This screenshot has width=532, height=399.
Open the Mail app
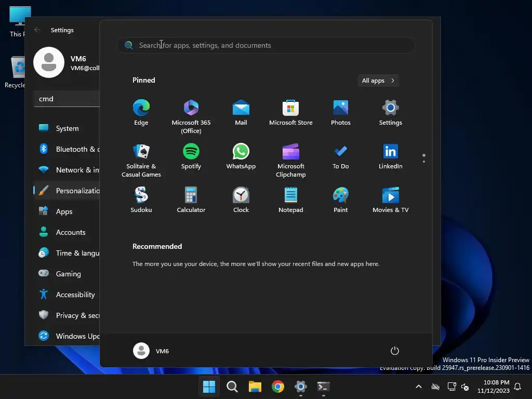click(x=241, y=113)
